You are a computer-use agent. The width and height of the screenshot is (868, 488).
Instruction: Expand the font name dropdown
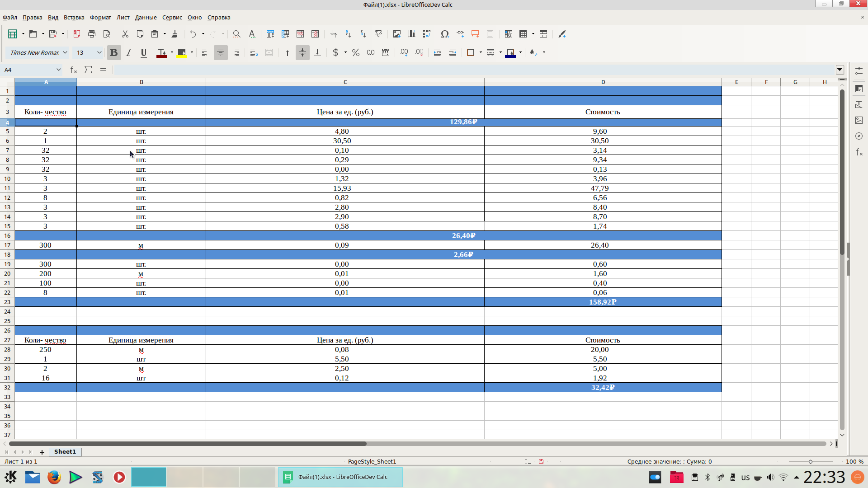65,52
